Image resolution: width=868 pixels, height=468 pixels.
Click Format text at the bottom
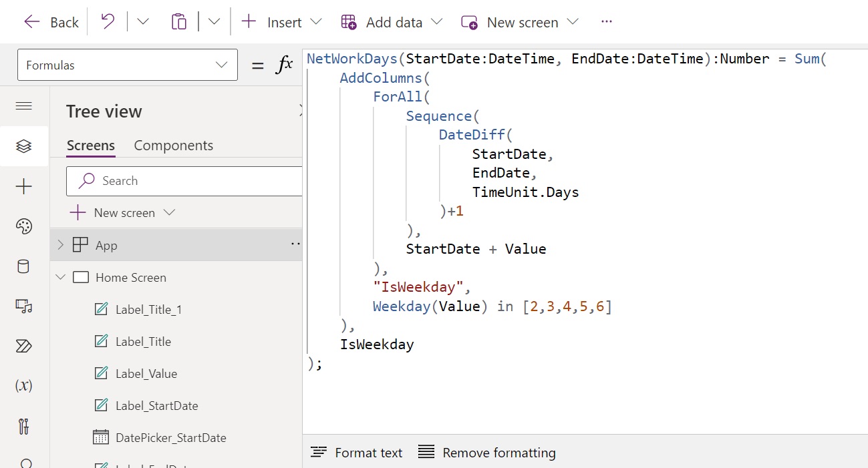pos(356,452)
